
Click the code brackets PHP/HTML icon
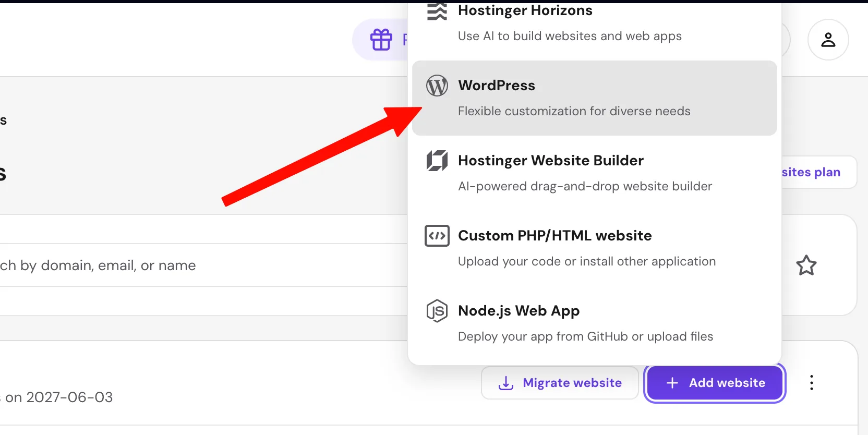click(437, 236)
